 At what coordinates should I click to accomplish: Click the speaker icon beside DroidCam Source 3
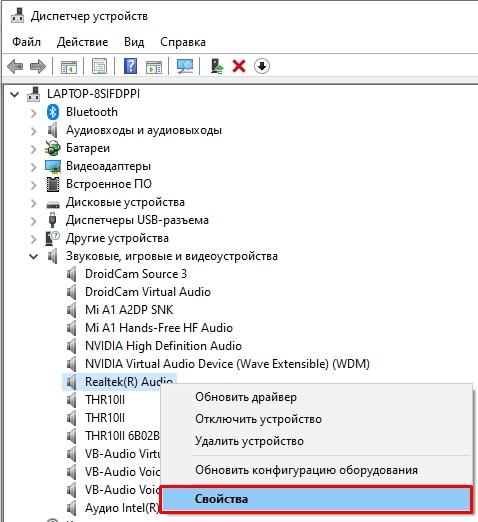pyautogui.click(x=71, y=274)
